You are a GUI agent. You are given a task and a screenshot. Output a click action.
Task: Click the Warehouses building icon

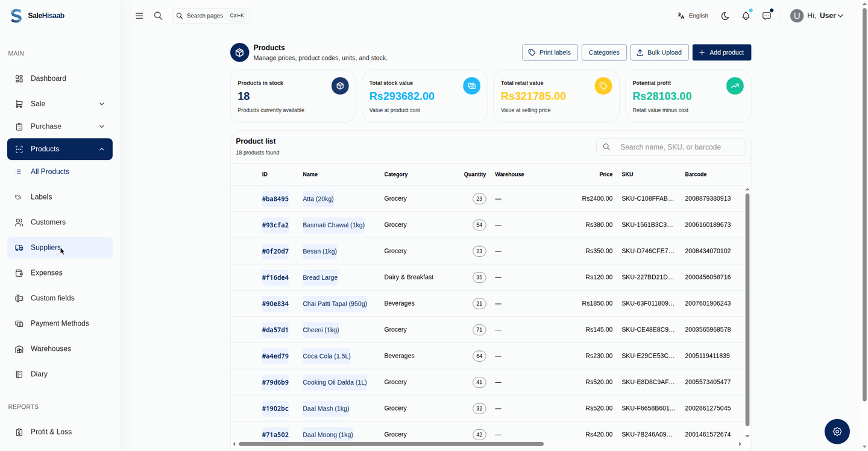(x=19, y=349)
